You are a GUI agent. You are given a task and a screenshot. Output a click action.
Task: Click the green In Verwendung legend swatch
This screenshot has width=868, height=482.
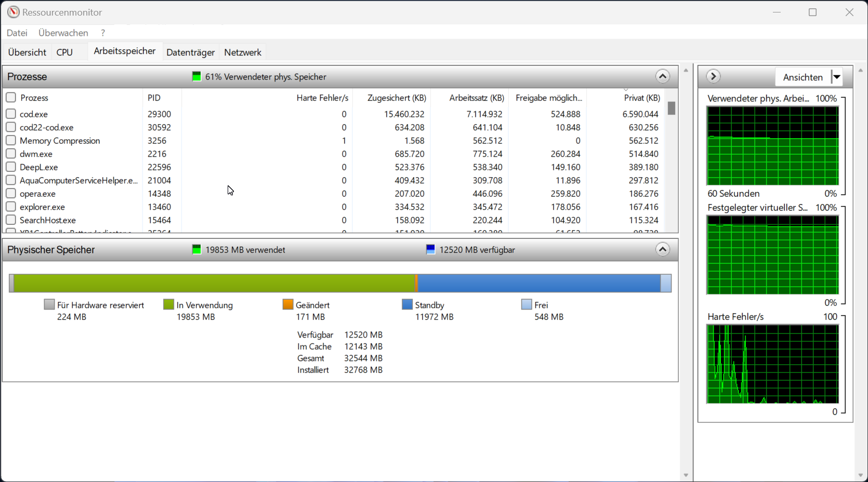pos(168,304)
